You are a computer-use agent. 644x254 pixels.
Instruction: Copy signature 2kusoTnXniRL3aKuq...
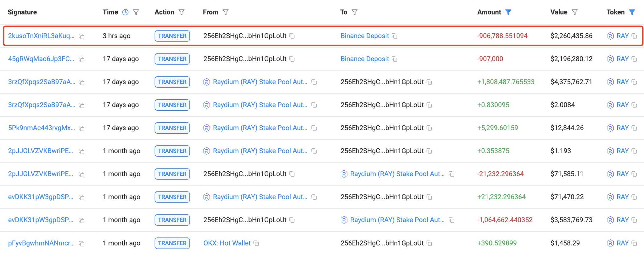coord(81,36)
